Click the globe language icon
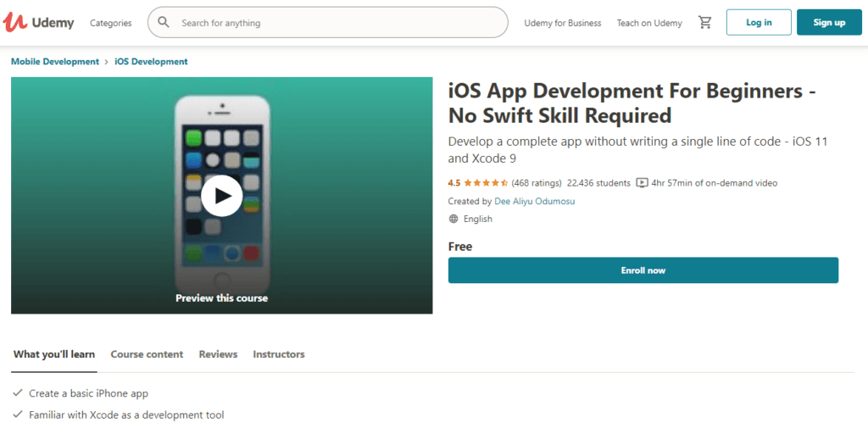Viewport: 868px width, 423px height. click(453, 219)
